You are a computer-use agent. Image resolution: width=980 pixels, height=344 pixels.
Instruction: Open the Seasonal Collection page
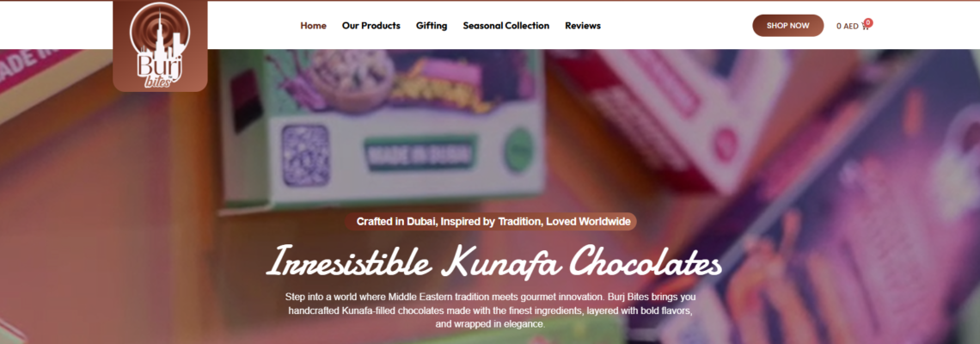tap(506, 26)
